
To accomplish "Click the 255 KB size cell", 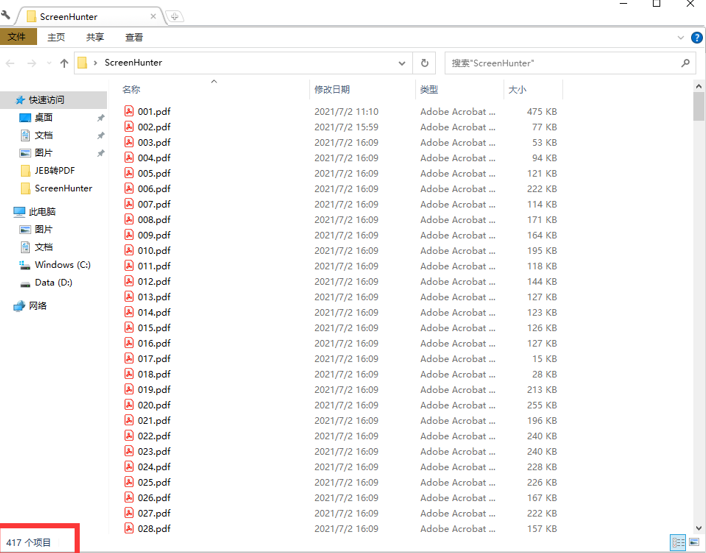I will point(542,405).
